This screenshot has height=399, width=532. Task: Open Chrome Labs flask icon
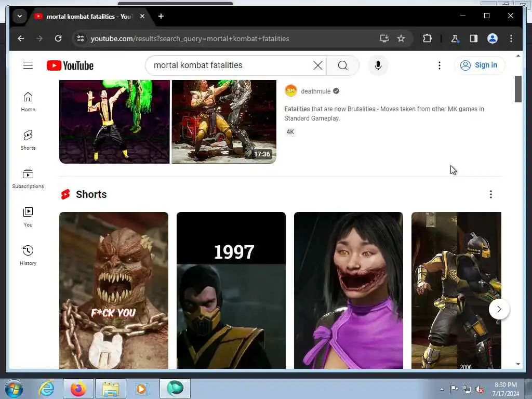455,38
